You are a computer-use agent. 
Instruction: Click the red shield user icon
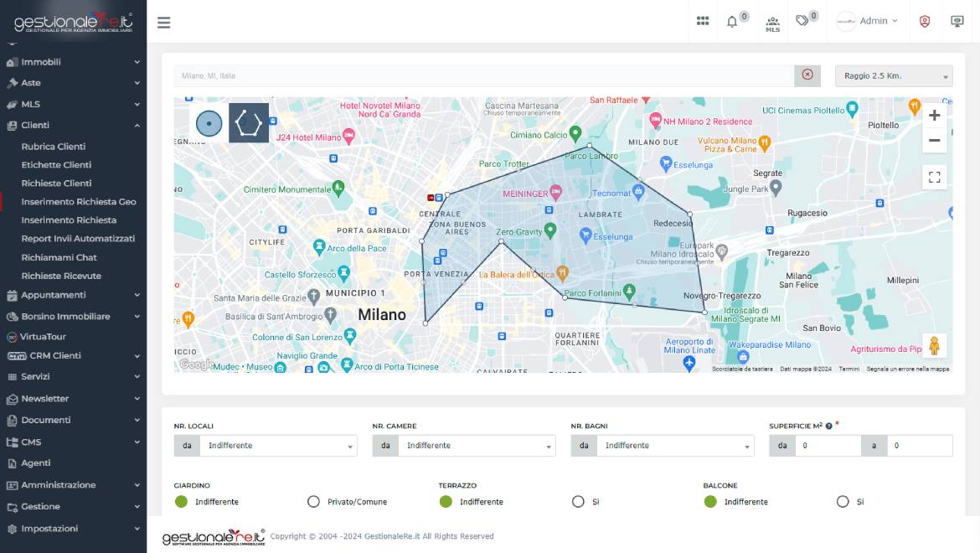point(925,21)
